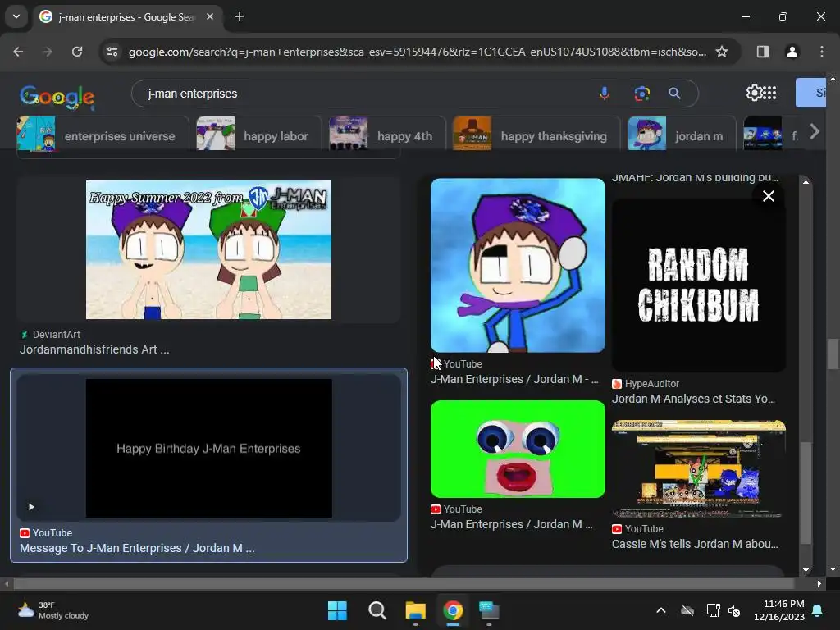
Task: Switch to Chrome in the taskbar
Action: click(453, 610)
